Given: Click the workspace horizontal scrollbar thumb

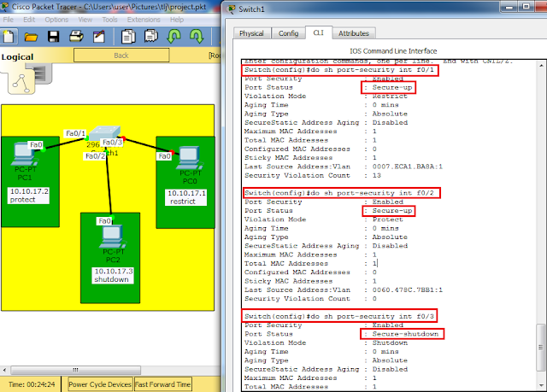Looking at the screenshot, I should coord(76,370).
